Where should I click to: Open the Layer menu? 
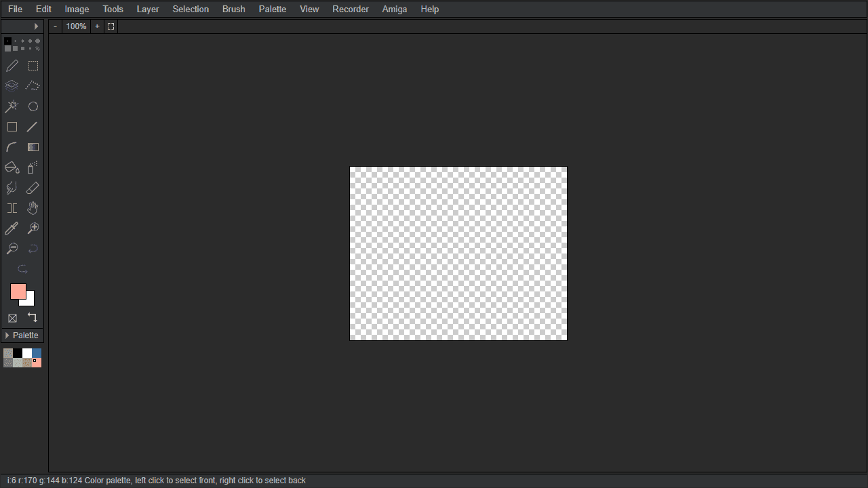tap(148, 9)
